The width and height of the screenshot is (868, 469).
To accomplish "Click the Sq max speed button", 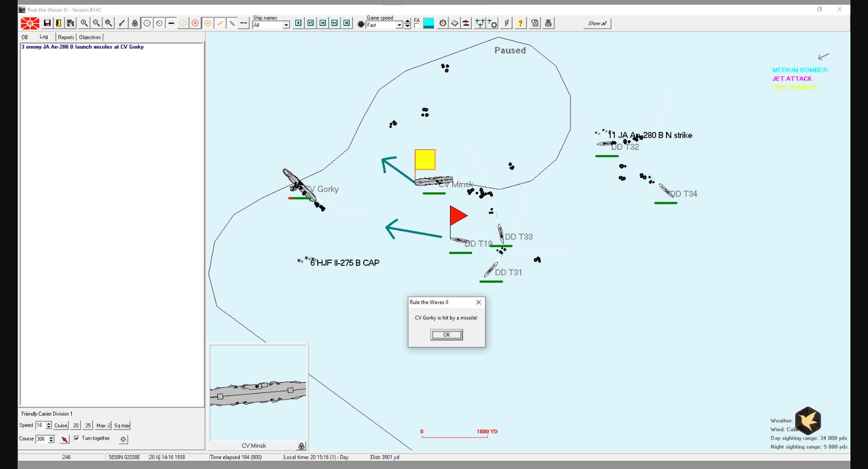I will (x=122, y=425).
